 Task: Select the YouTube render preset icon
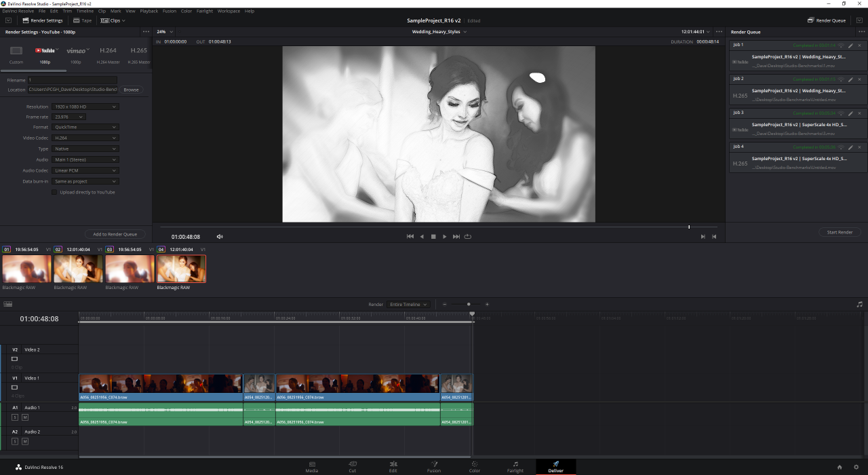point(45,50)
